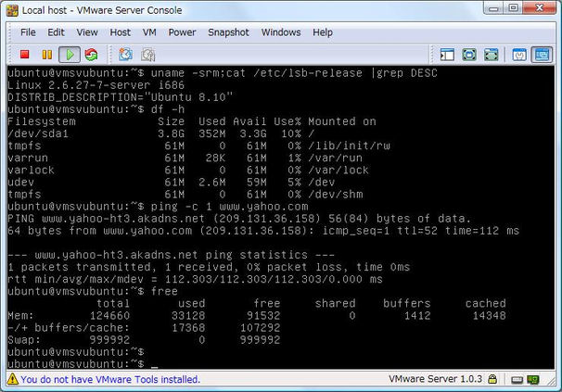The image size is (562, 392).
Task: Click the 'Linux 2.6.27-7-server i686' line
Action: (96, 85)
